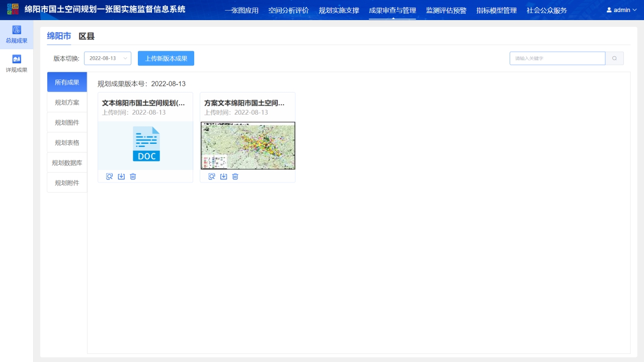Click the 文本绵阳市国土空间规划 card title
The height and width of the screenshot is (362, 644).
click(x=144, y=103)
